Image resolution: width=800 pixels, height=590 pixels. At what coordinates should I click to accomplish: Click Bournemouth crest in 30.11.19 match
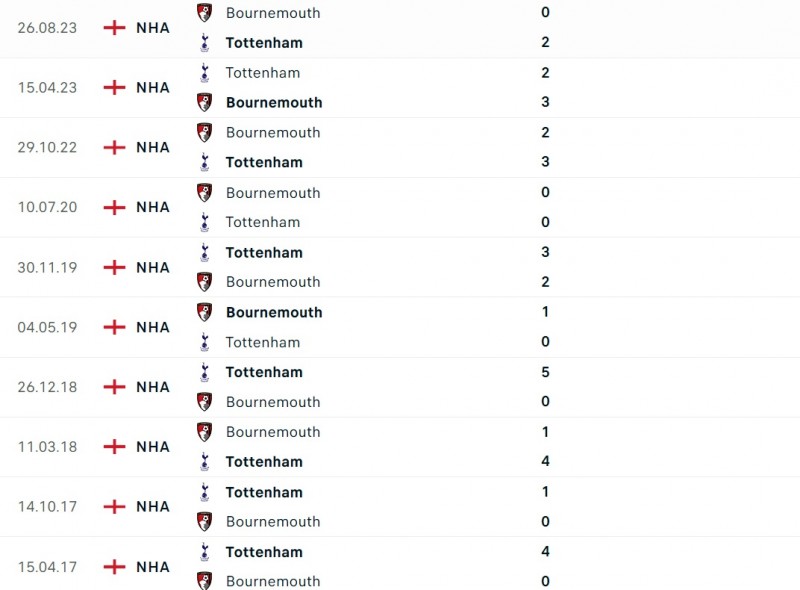coord(205,282)
